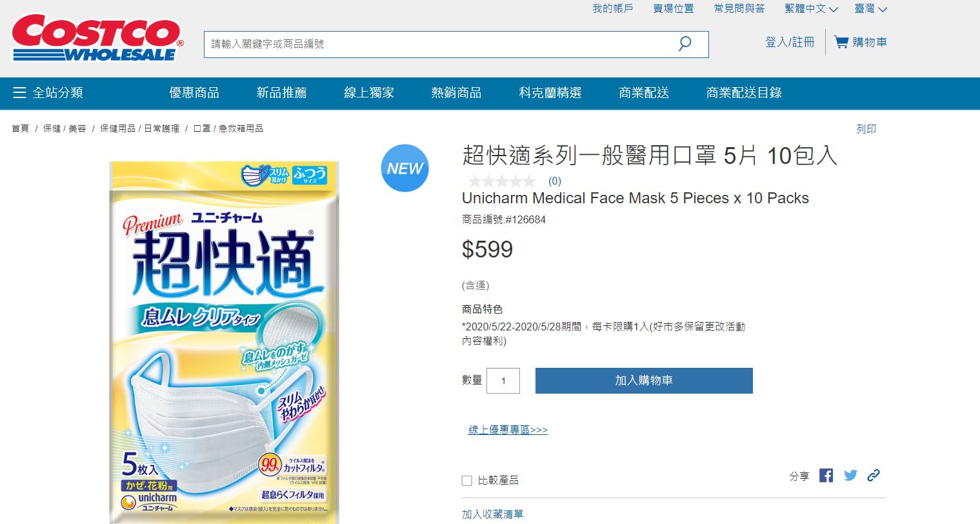Click the search magnifier icon
Image resolution: width=980 pixels, height=524 pixels.
click(x=685, y=44)
